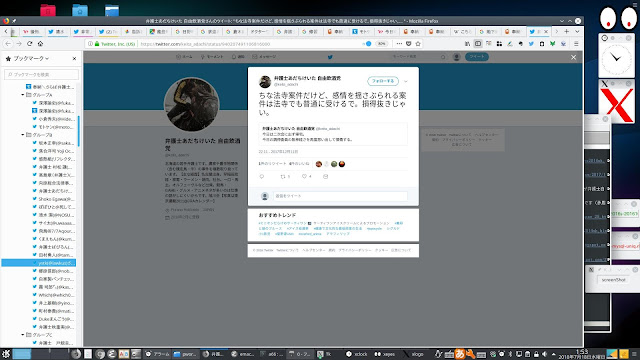
Task: Collapse the グループA bookmark folder
Action: coord(23,95)
